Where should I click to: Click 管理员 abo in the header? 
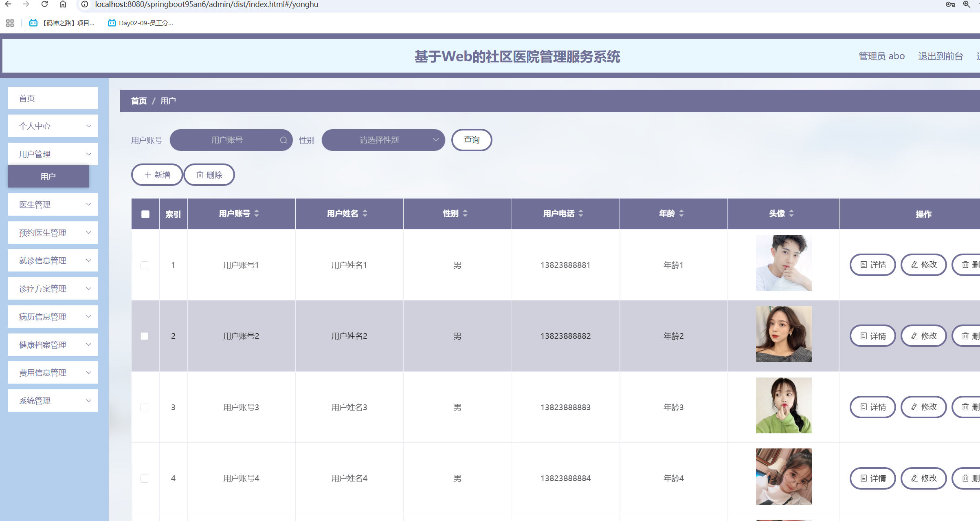tap(882, 56)
